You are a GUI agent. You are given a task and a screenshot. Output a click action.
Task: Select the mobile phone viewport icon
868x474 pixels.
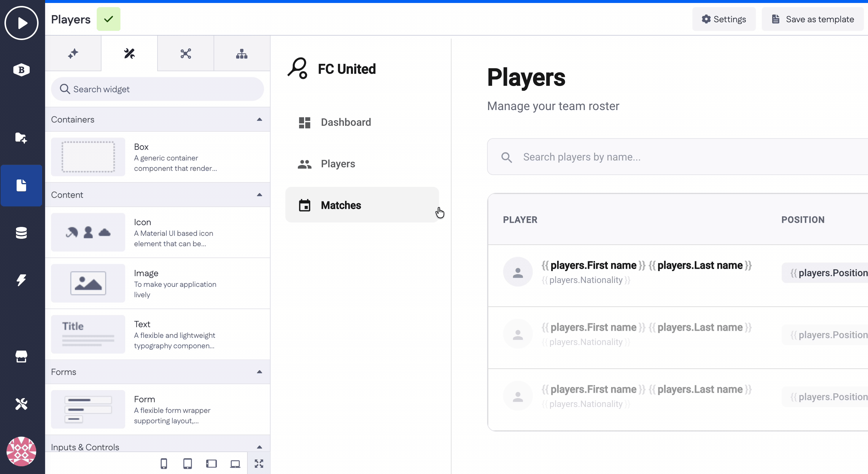(x=164, y=464)
